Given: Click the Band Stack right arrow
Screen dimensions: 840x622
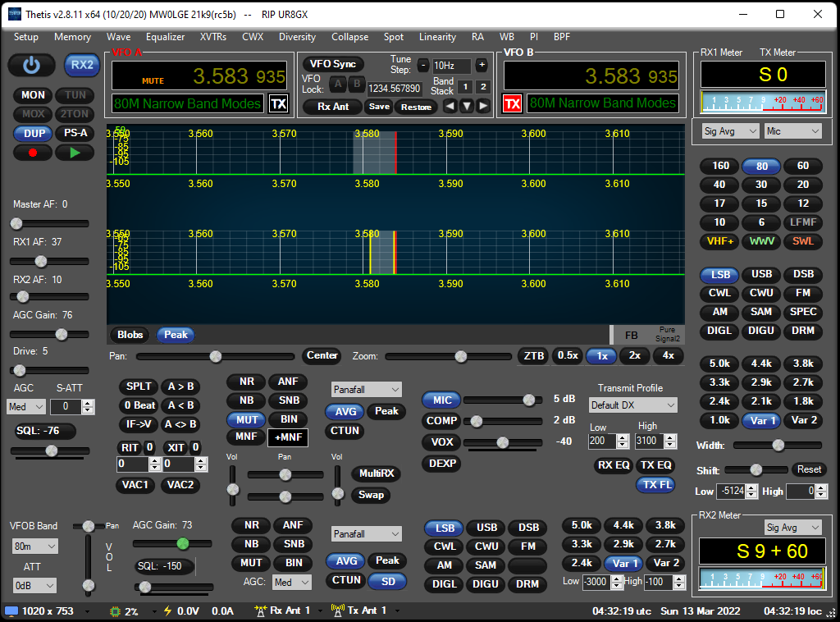Looking at the screenshot, I should (483, 106).
